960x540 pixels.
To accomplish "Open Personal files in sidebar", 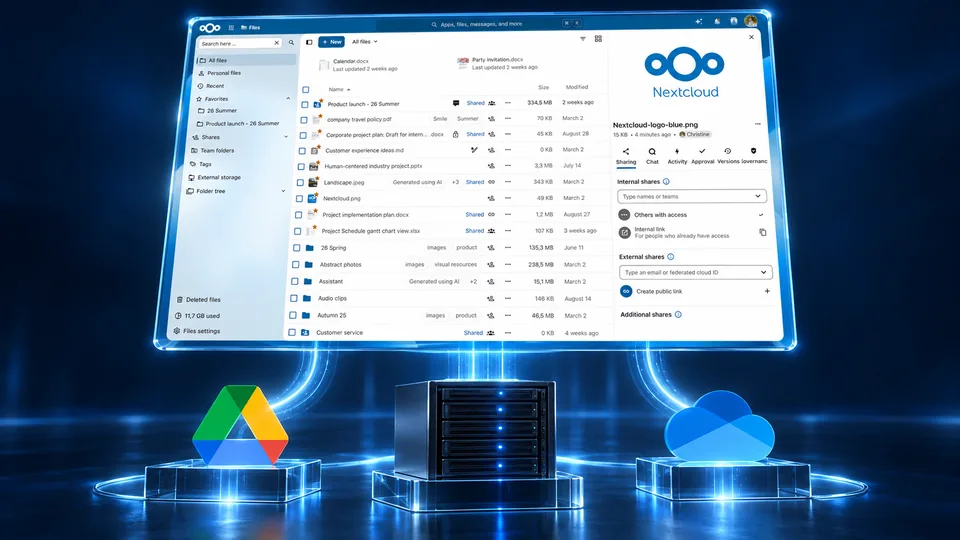I will 219,73.
